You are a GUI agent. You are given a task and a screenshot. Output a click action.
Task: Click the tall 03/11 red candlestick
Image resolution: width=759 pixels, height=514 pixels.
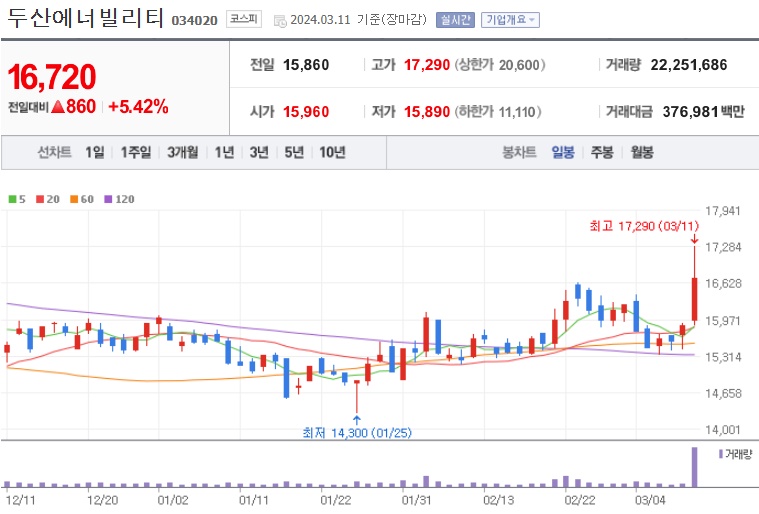(x=695, y=299)
